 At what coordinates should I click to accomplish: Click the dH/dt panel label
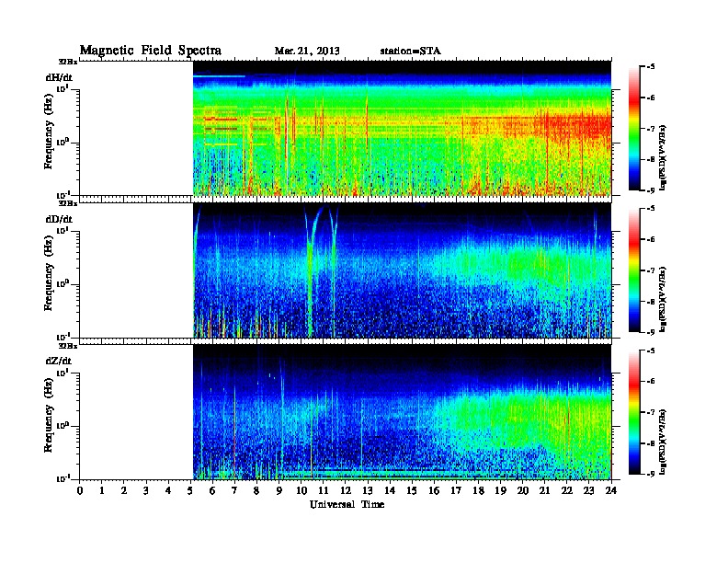[x=59, y=77]
